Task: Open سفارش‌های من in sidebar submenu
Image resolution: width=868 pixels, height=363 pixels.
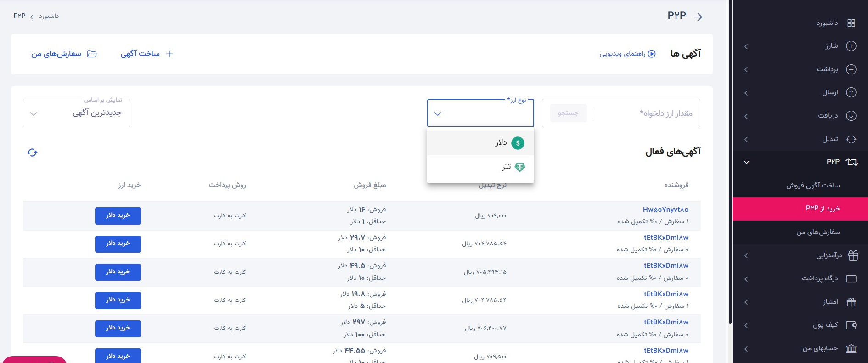Action: [x=818, y=232]
